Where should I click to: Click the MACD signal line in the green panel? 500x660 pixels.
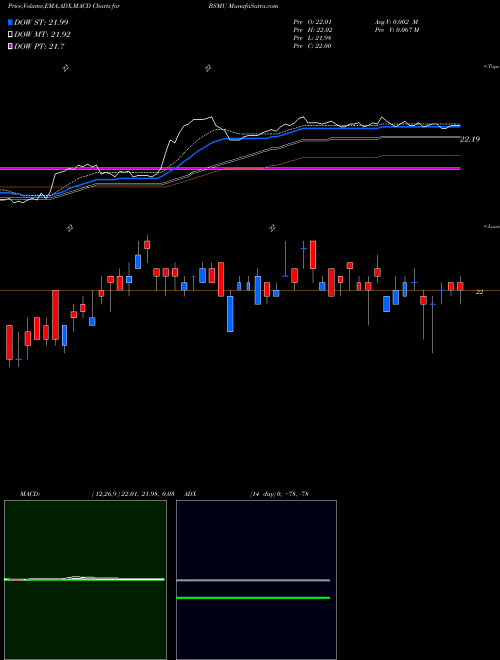pos(84,580)
